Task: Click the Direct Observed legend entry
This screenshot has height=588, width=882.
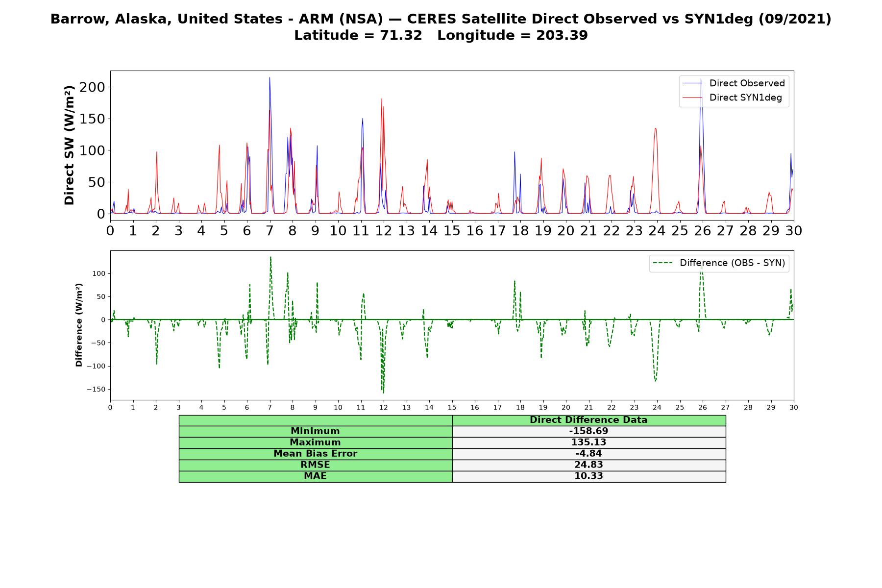Action: (x=734, y=83)
